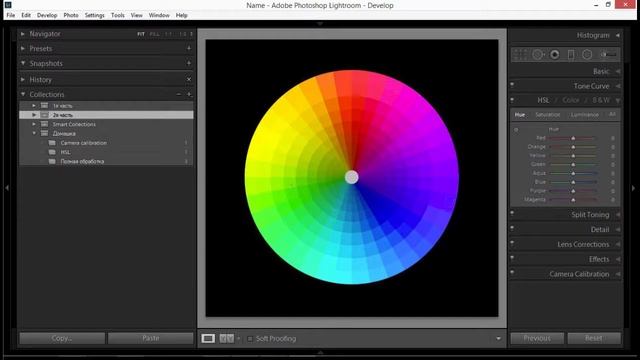The image size is (640, 360).
Task: Click the HSL collection folder icon
Action: 52,152
